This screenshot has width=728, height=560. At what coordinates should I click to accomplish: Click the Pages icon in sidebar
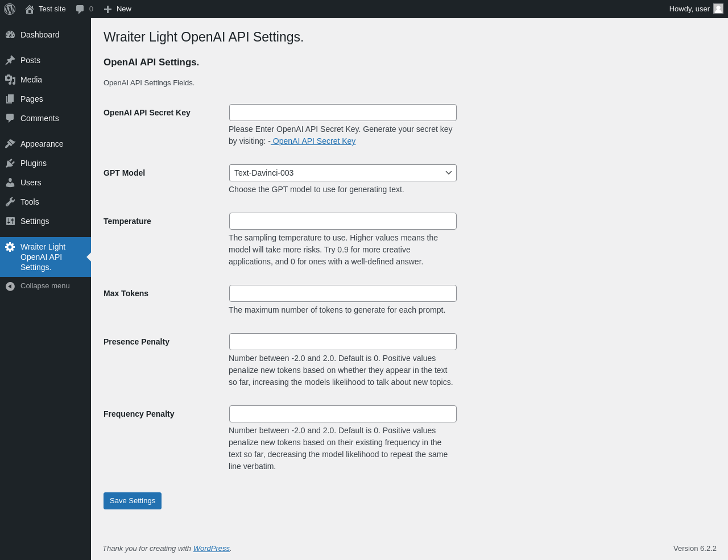point(10,99)
